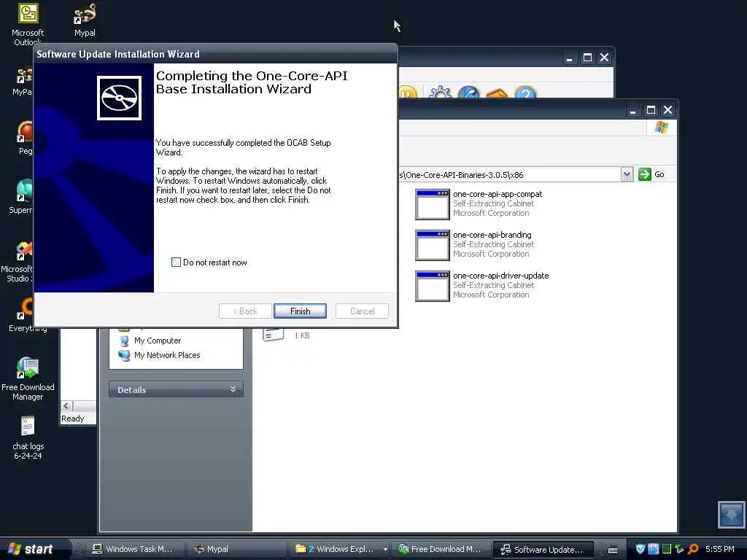This screenshot has height=560, width=747.
Task: Select the one-core-api-app-compat file icon
Action: pyautogui.click(x=432, y=204)
